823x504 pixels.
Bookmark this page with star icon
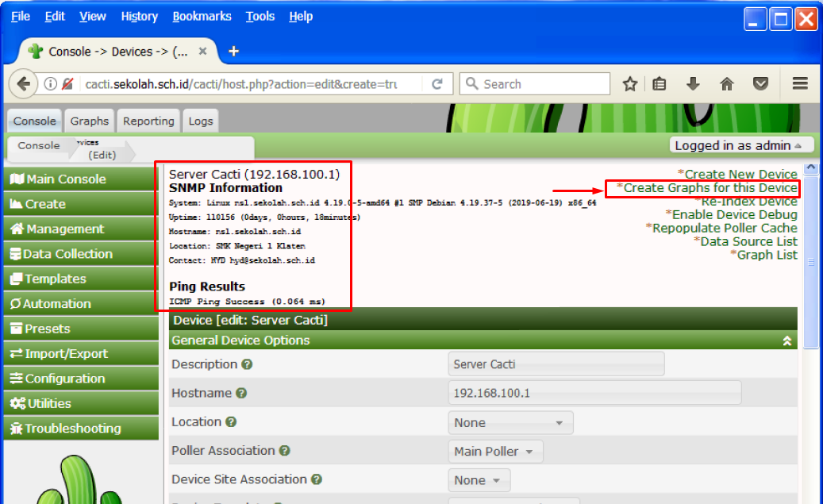(x=630, y=84)
